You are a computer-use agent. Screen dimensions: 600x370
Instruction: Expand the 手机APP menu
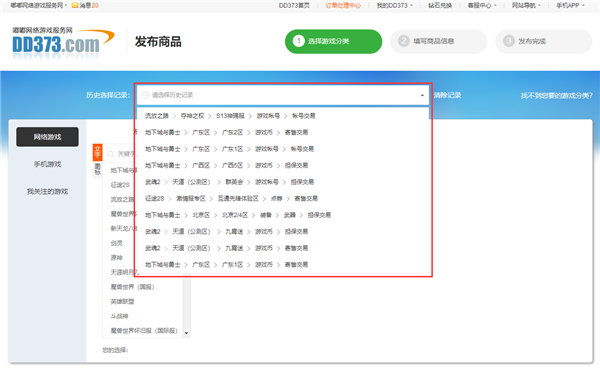point(570,5)
